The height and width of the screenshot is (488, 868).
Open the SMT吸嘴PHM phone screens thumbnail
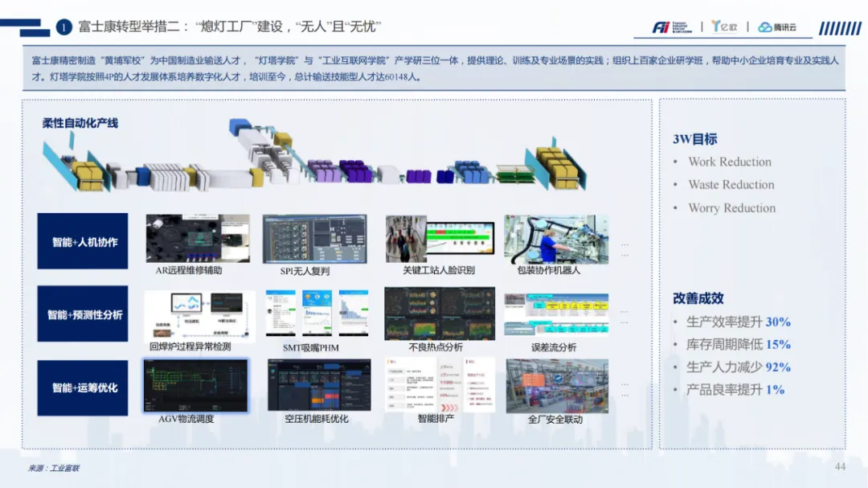(x=317, y=313)
